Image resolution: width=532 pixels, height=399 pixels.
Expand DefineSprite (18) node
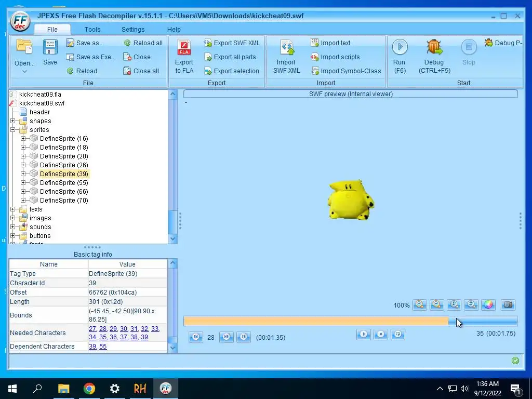coord(23,148)
